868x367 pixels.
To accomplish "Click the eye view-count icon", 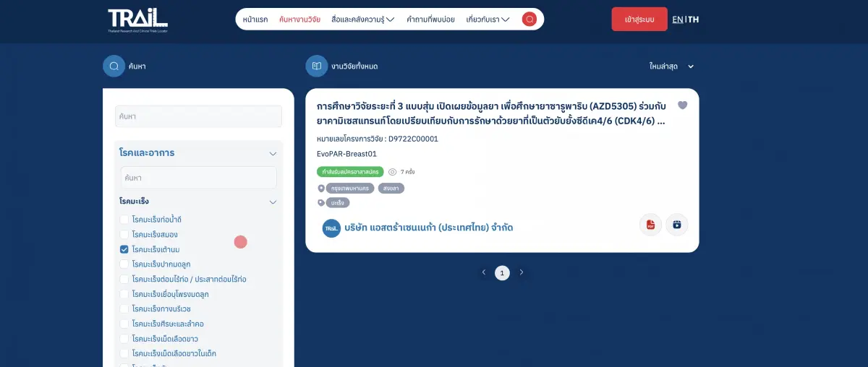I will pos(393,172).
